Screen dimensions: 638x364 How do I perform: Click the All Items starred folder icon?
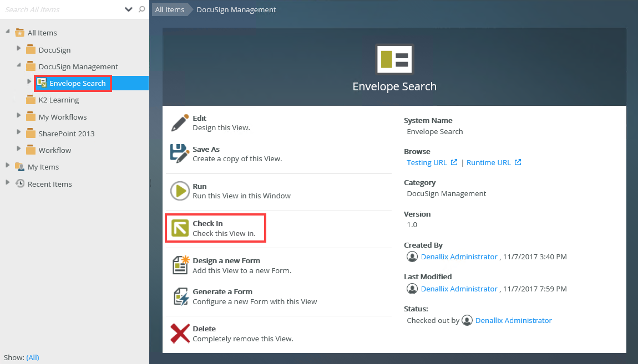[19, 33]
